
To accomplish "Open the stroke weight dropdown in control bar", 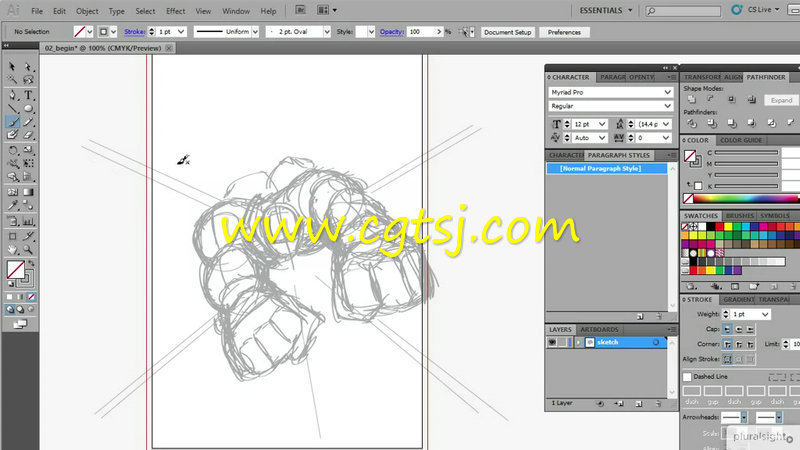I will pyautogui.click(x=181, y=32).
